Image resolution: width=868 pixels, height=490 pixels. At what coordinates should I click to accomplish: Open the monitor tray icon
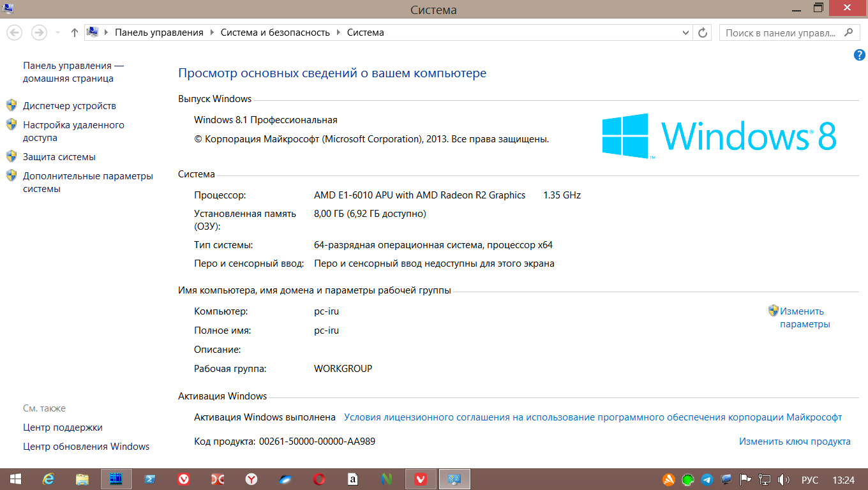[x=726, y=479]
